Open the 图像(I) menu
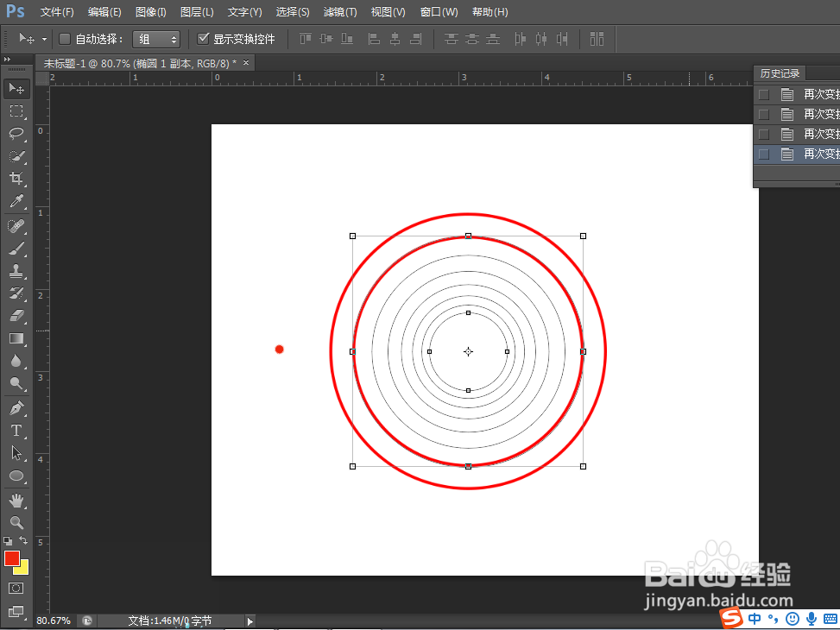 (150, 12)
